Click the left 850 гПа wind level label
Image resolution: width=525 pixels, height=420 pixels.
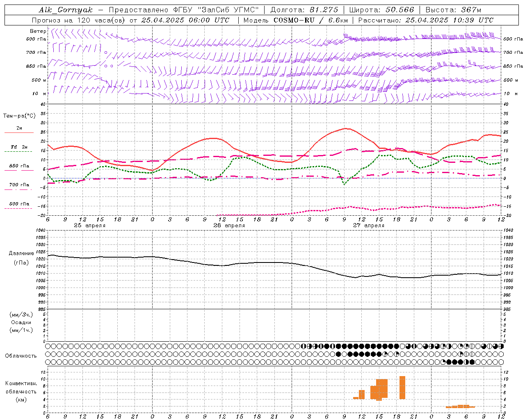coord(36,66)
